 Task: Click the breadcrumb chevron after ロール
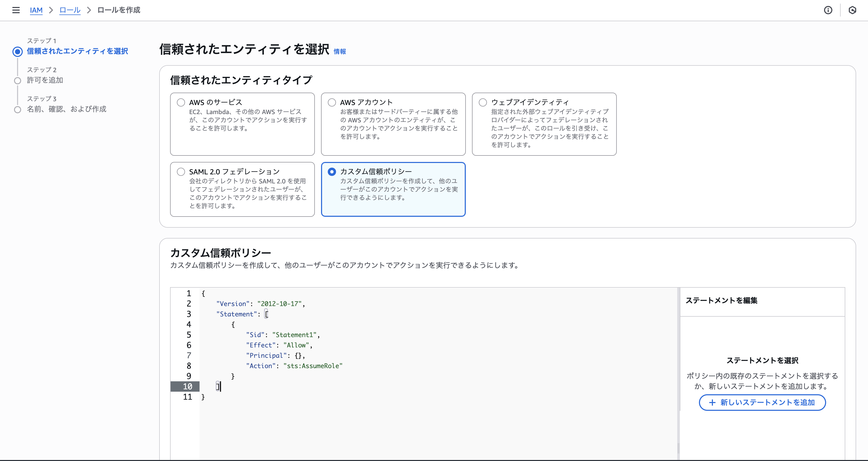89,10
